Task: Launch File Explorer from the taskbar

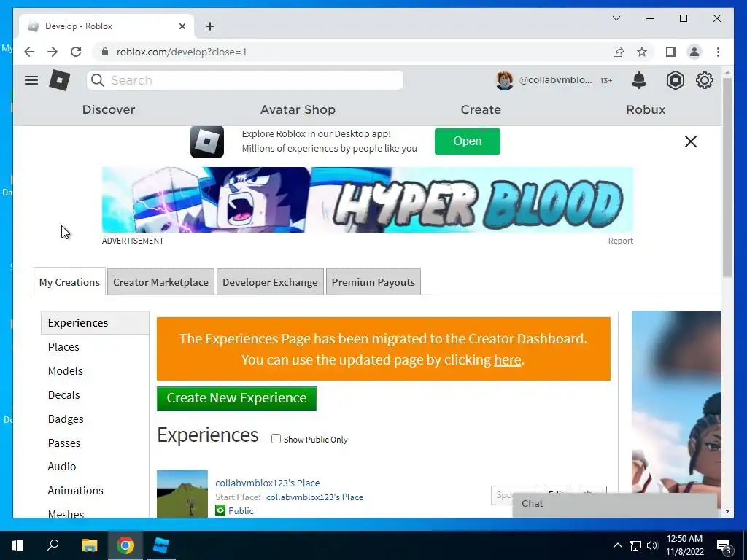Action: pos(89,545)
